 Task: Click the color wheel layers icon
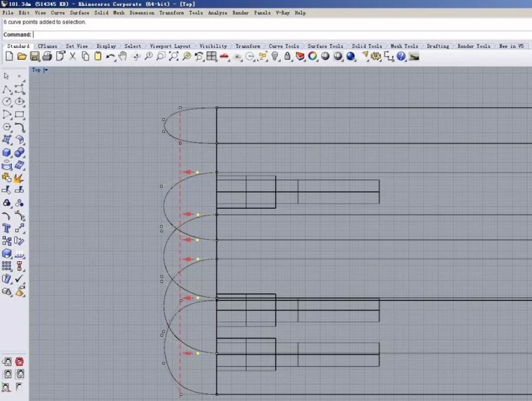[x=312, y=56]
